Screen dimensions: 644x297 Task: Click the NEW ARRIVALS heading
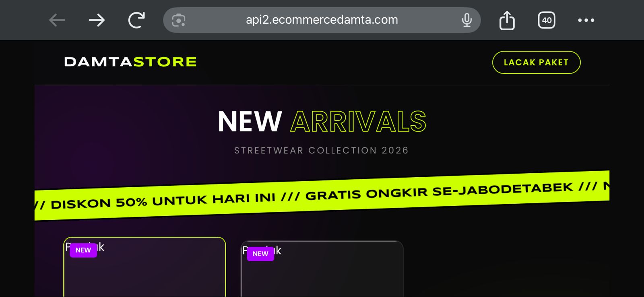[x=322, y=121]
